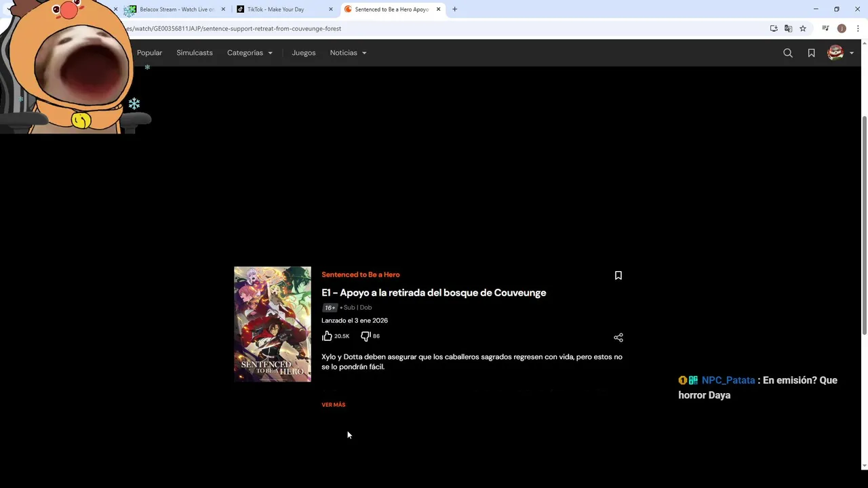
Task: Open the Chrome profile avatar button
Action: (x=842, y=28)
